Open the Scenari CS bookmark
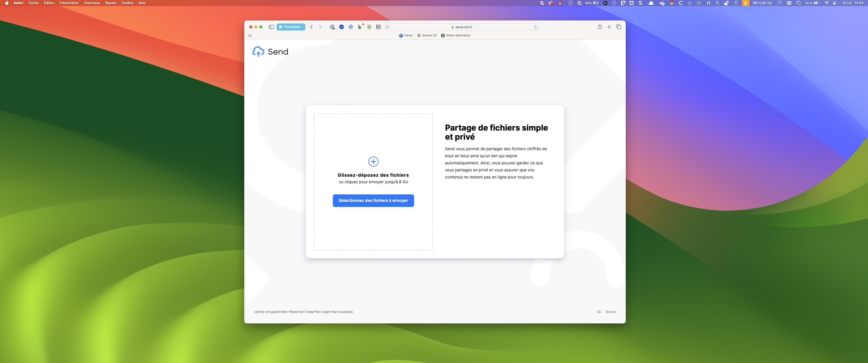This screenshot has width=868, height=363. (x=427, y=35)
